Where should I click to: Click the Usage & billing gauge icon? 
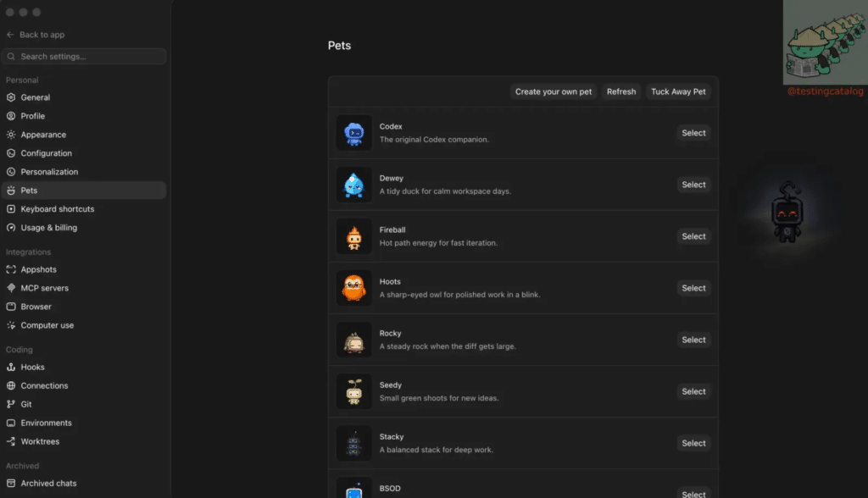[11, 228]
